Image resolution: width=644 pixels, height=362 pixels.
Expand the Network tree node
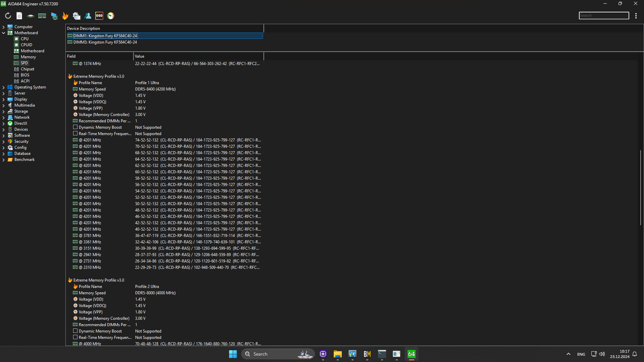point(3,117)
